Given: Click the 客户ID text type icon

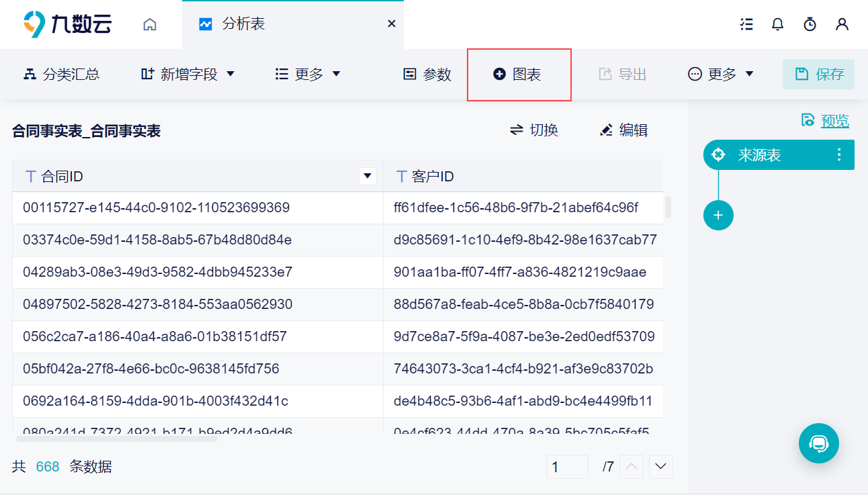Looking at the screenshot, I should [x=401, y=177].
